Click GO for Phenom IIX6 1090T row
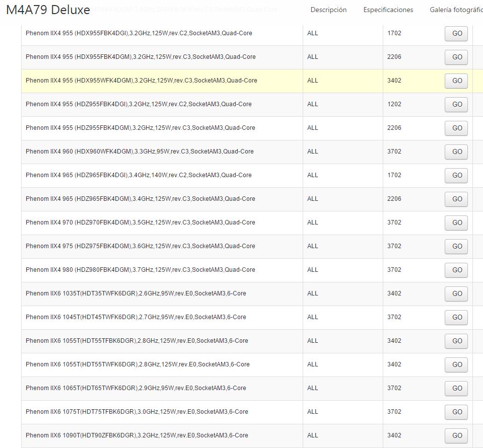Viewport: 483px width, 448px height. tap(456, 436)
